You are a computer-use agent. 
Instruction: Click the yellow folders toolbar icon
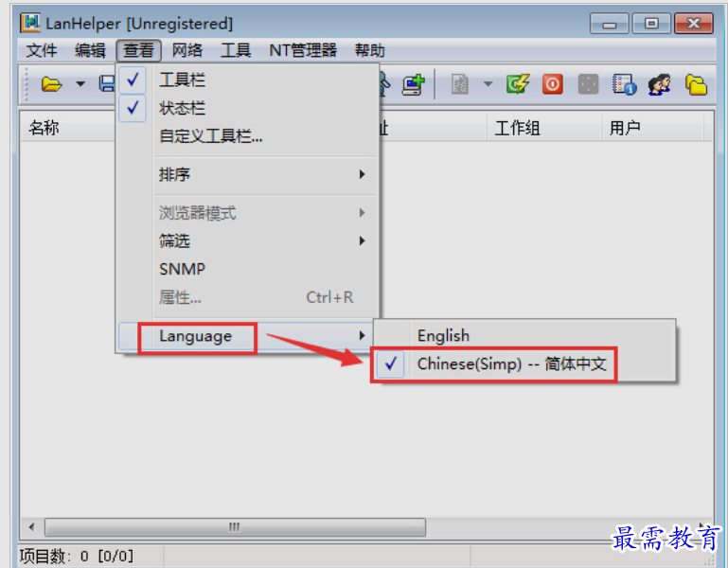696,84
